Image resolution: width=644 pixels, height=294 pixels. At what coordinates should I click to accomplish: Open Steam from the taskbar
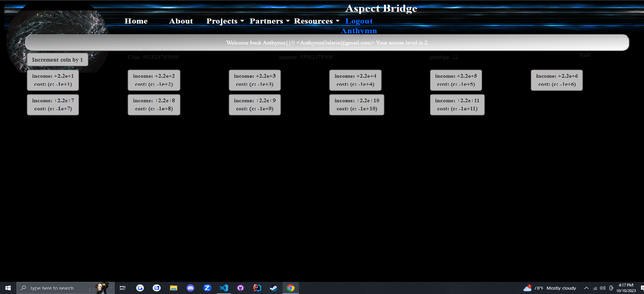(274, 288)
